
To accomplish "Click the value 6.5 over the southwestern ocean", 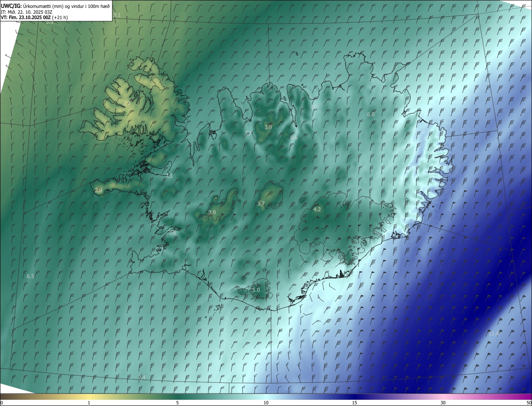I will [30, 276].
